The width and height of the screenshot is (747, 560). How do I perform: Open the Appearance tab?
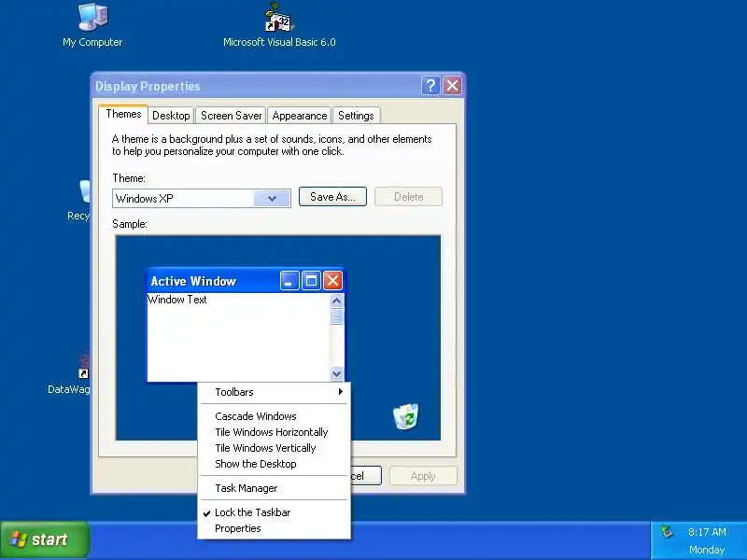pyautogui.click(x=300, y=116)
